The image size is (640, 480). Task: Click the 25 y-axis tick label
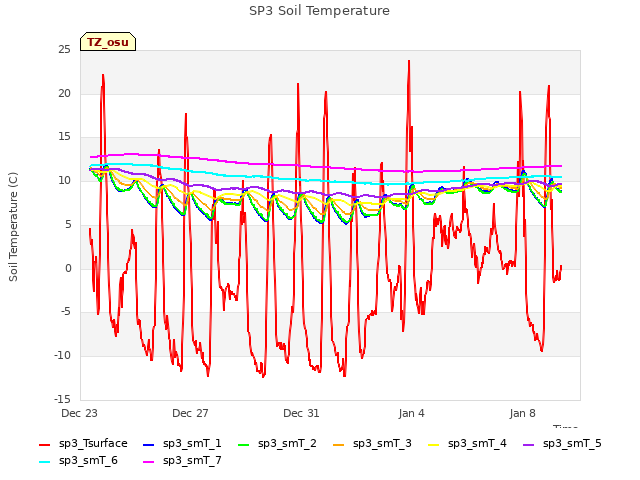point(64,50)
